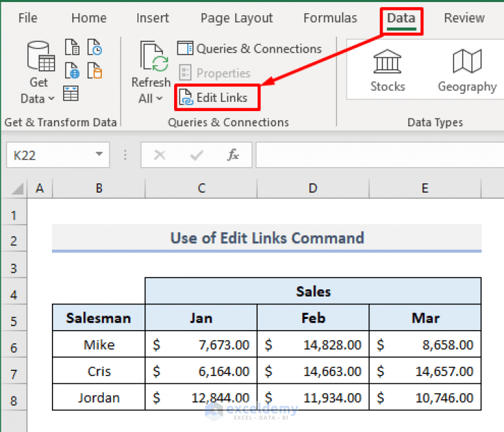Select the cell with 12,844.00
The image size is (504, 432).
[201, 397]
